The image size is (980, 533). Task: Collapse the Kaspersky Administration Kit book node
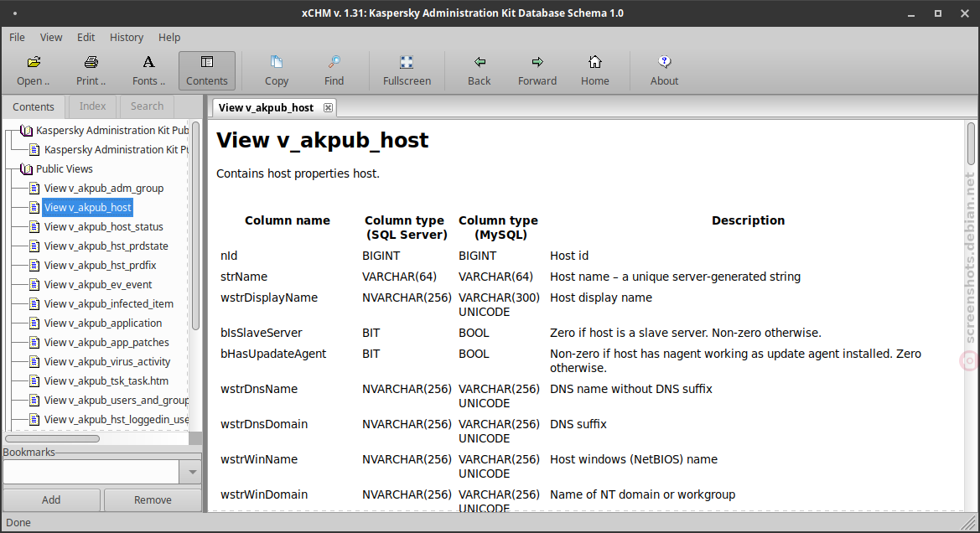coord(26,131)
